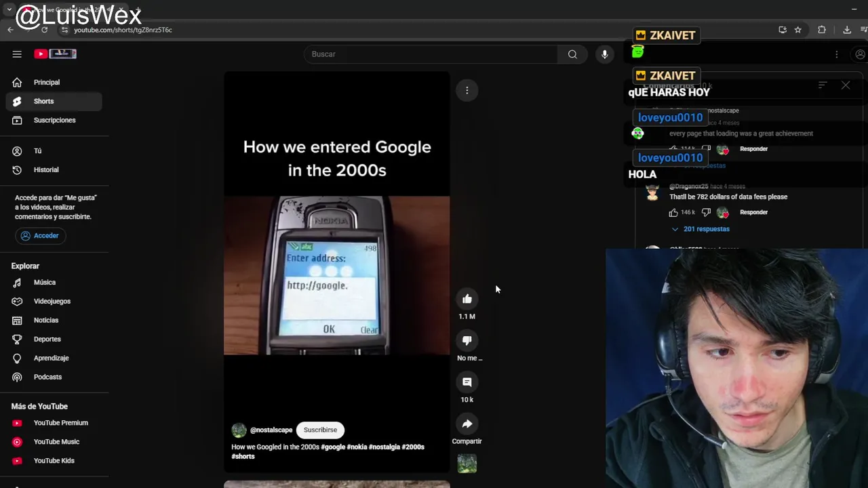Click the Draganox25 commenter avatar
This screenshot has height=488, width=868.
click(x=652, y=193)
